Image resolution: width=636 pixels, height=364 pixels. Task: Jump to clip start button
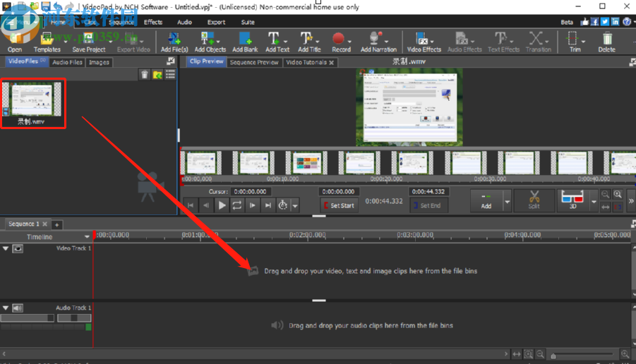pos(190,205)
